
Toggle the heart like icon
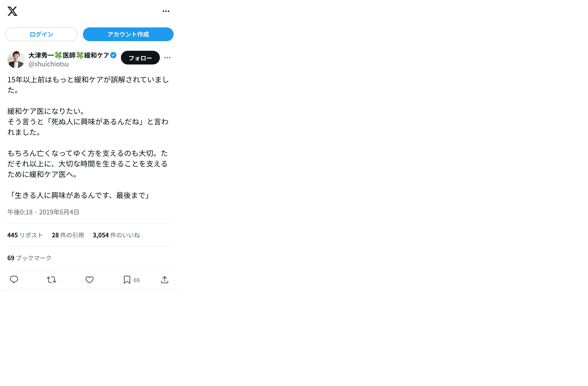click(89, 280)
